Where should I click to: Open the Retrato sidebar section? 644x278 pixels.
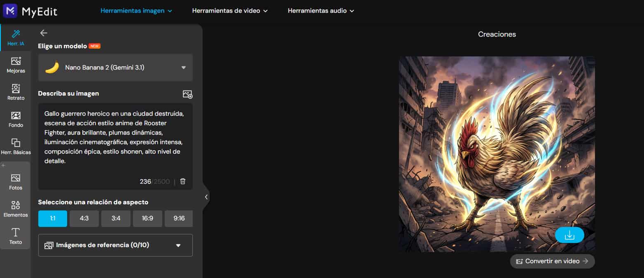click(x=16, y=92)
